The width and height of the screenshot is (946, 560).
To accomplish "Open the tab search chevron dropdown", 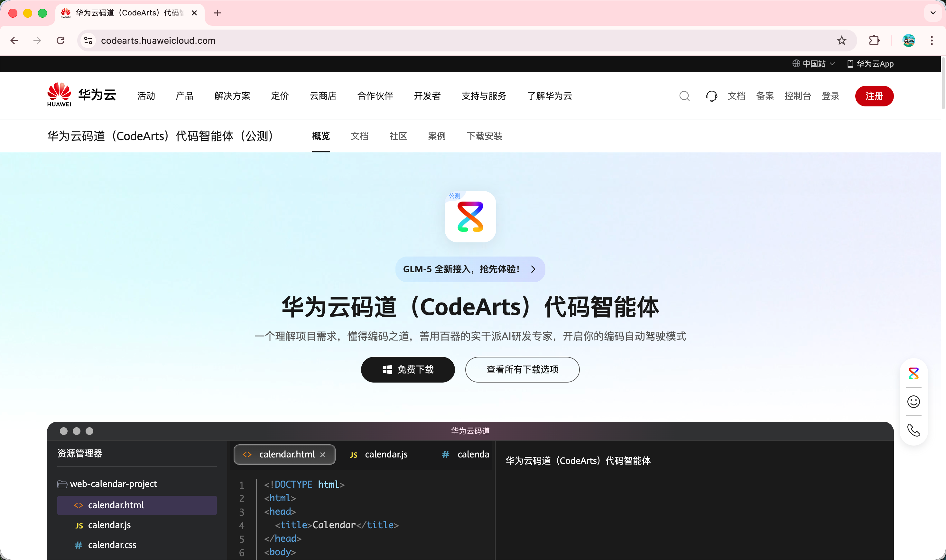I will [x=933, y=13].
